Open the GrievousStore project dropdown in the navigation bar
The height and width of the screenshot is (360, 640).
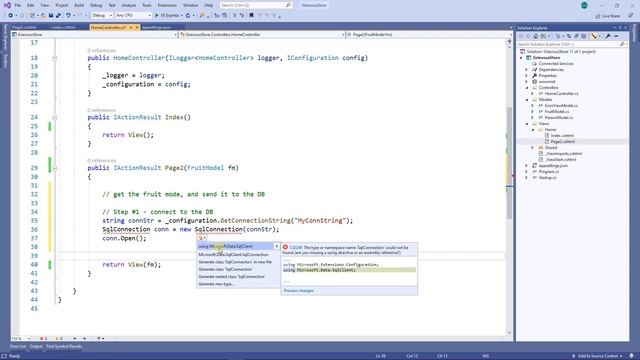click(x=94, y=35)
